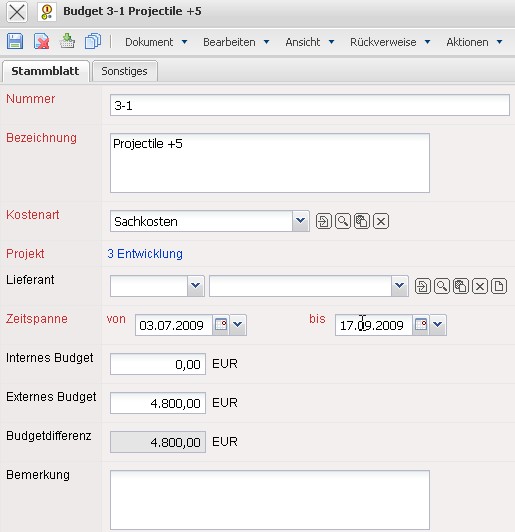Click into the Externes Budget field
This screenshot has width=515, height=532.
tap(158, 403)
